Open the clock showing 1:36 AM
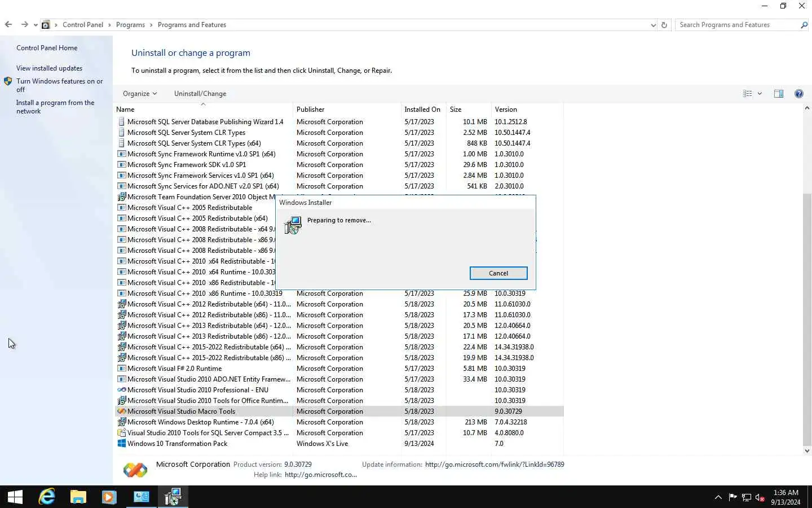812x508 pixels. click(x=785, y=497)
